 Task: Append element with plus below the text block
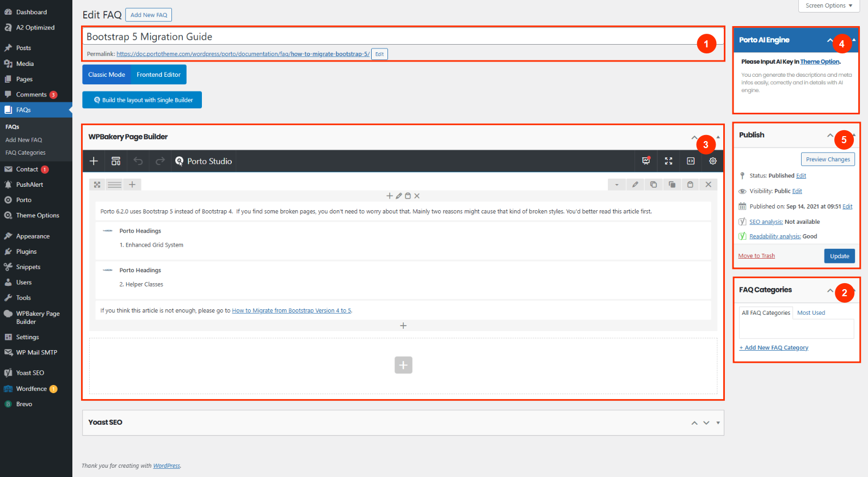pyautogui.click(x=403, y=326)
